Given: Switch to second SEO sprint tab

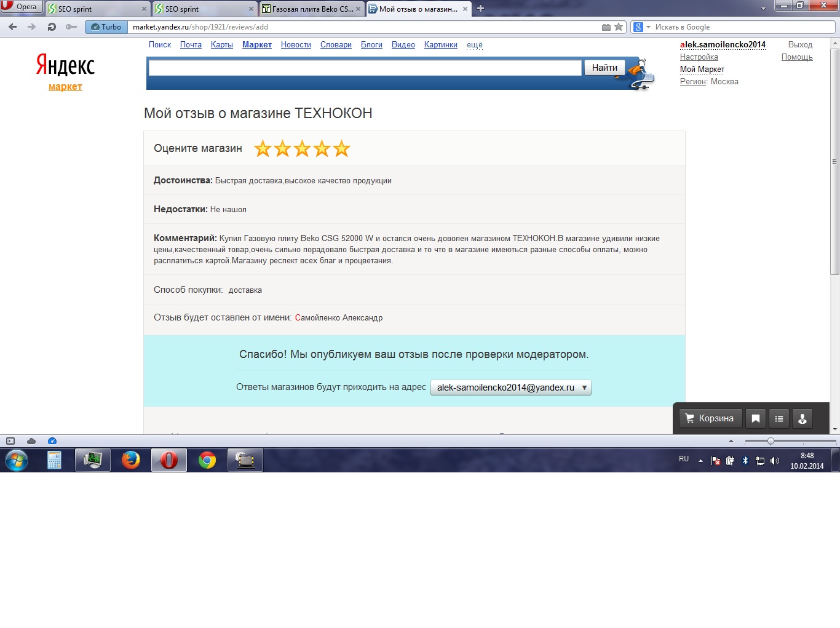Looking at the screenshot, I should click(x=204, y=9).
